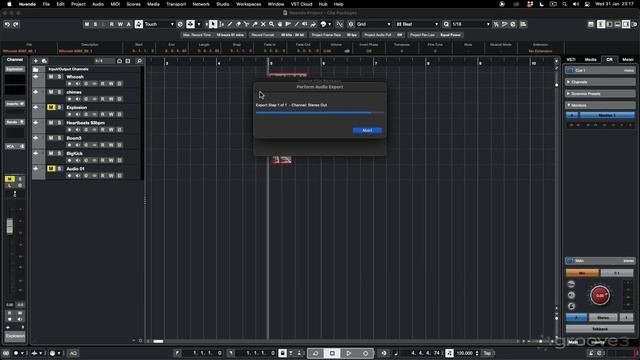Click the Stop transport button
Screen dimensions: 640x360
coord(332,353)
